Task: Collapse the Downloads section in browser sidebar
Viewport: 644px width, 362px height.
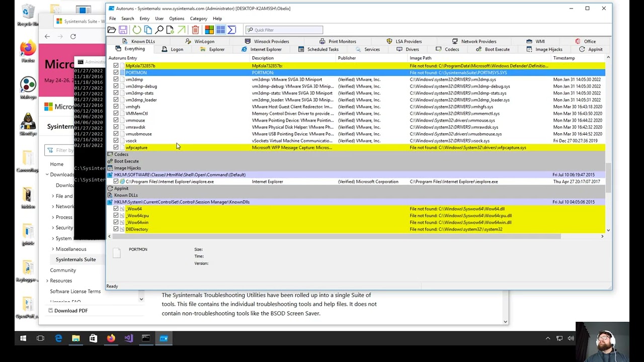Action: (47, 174)
